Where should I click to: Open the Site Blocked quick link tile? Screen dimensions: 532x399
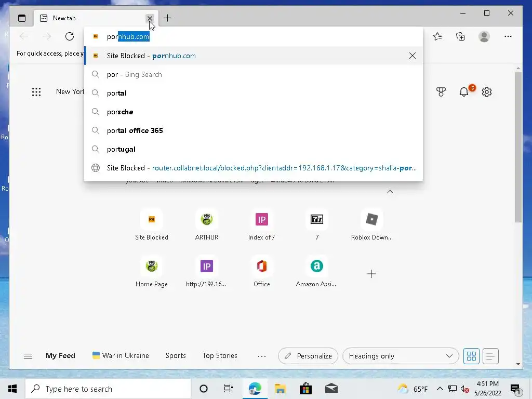pyautogui.click(x=152, y=224)
